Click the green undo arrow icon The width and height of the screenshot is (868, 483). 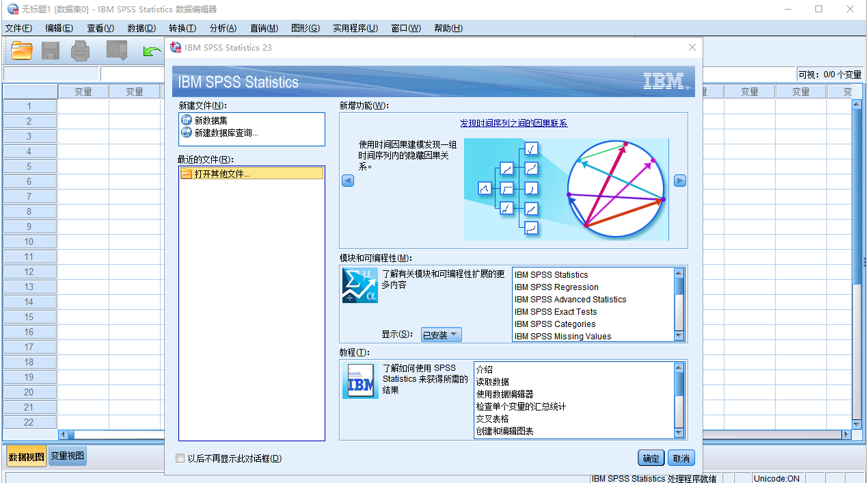tap(151, 51)
